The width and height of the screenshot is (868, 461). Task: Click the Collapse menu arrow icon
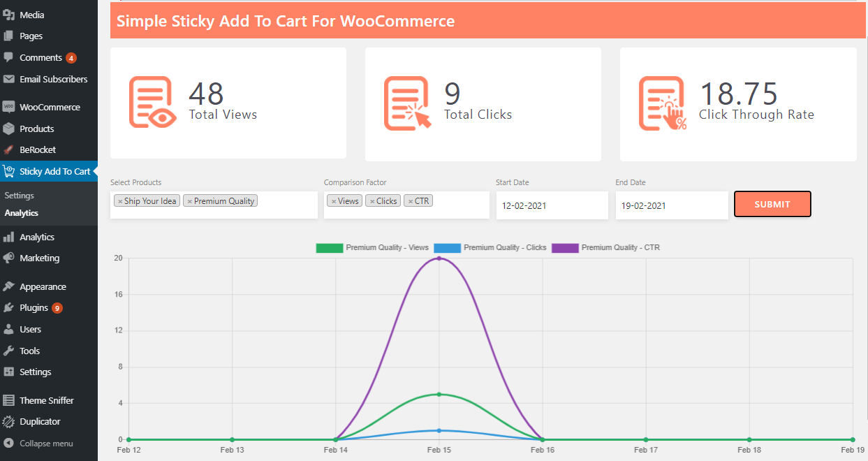[x=8, y=443]
